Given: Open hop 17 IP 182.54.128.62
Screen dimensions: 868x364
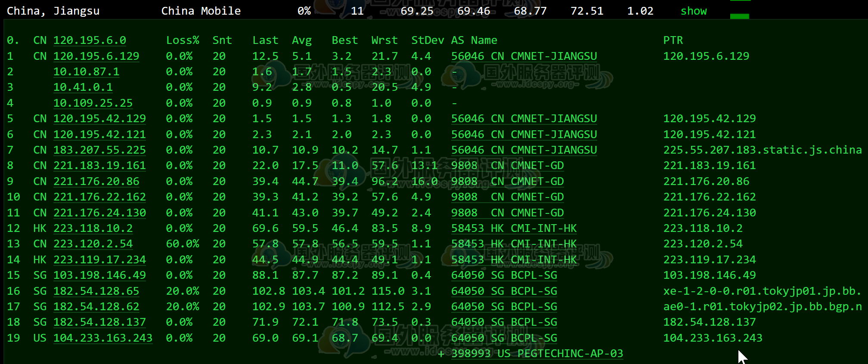Looking at the screenshot, I should click(x=96, y=307).
